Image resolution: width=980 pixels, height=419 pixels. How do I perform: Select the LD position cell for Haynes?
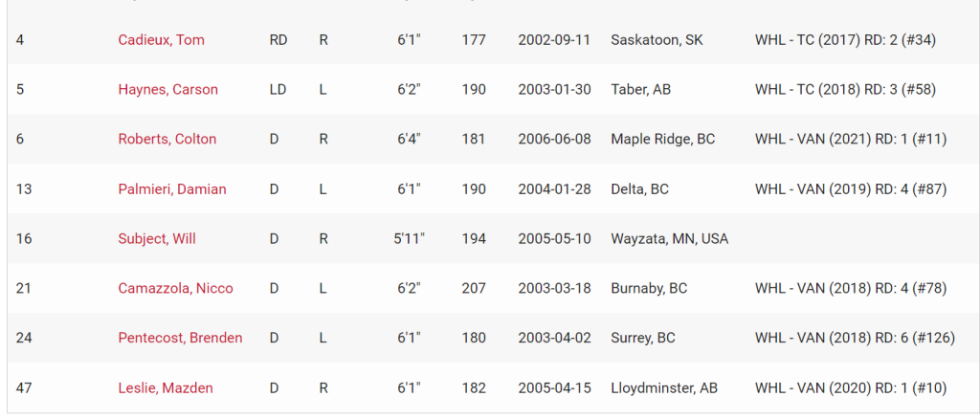click(278, 89)
